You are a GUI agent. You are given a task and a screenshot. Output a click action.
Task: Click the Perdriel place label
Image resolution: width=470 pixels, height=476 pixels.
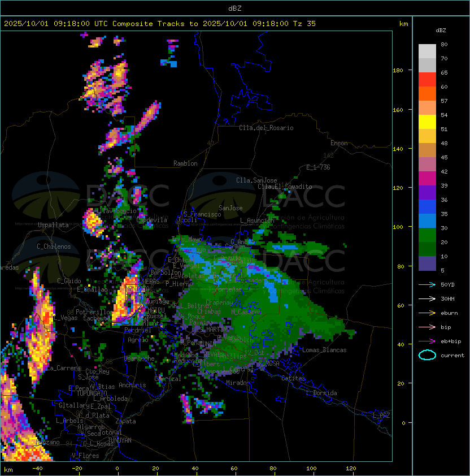tap(138, 330)
